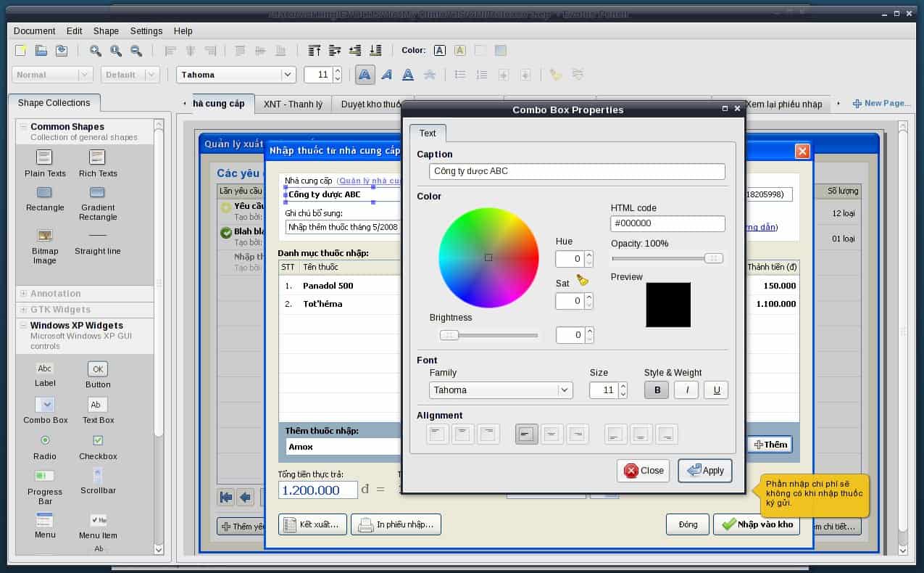The image size is (924, 573).
Task: Click the Opacity slider handle
Action: pos(713,258)
